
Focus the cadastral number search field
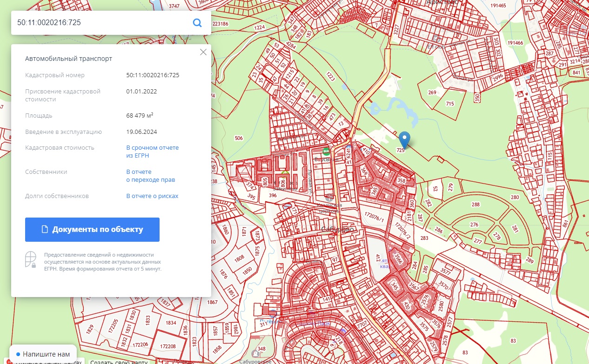point(102,23)
